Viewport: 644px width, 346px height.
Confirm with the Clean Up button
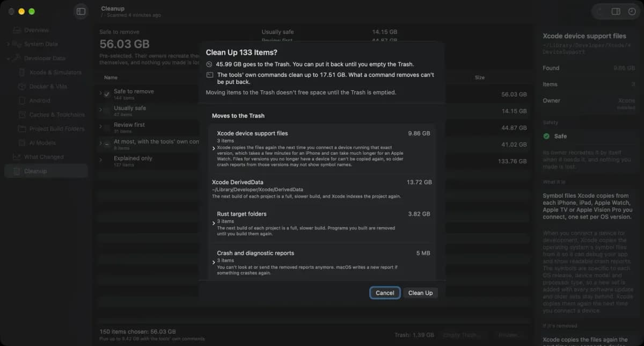(420, 293)
